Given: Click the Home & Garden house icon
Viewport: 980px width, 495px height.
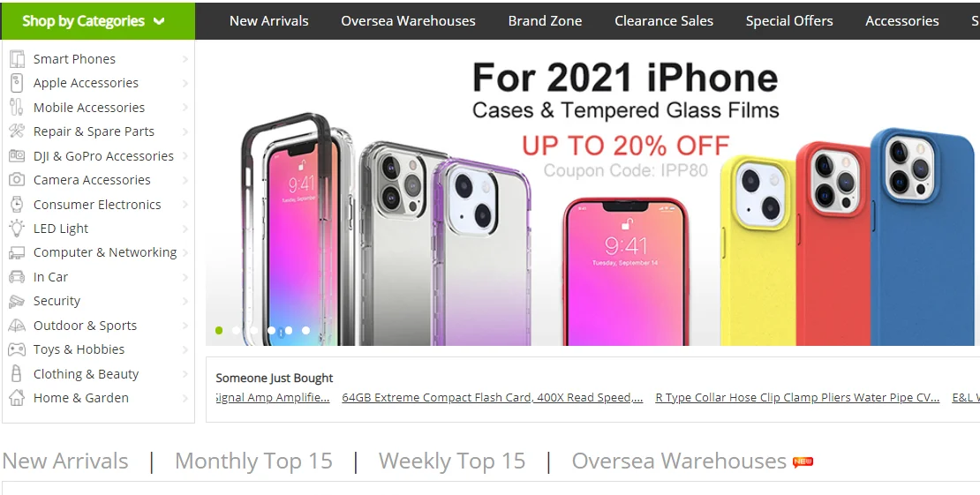Looking at the screenshot, I should click(17, 398).
